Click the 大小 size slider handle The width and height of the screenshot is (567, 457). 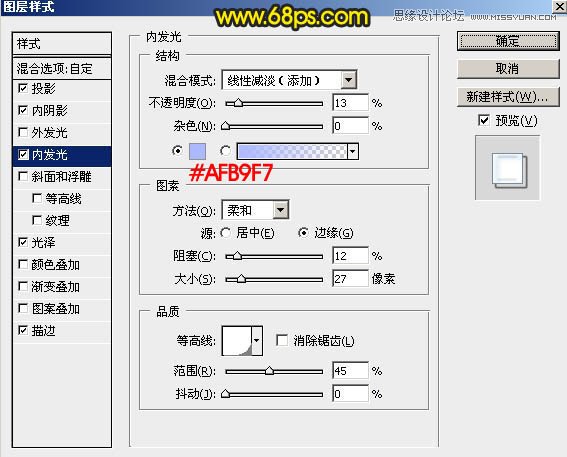tap(241, 279)
